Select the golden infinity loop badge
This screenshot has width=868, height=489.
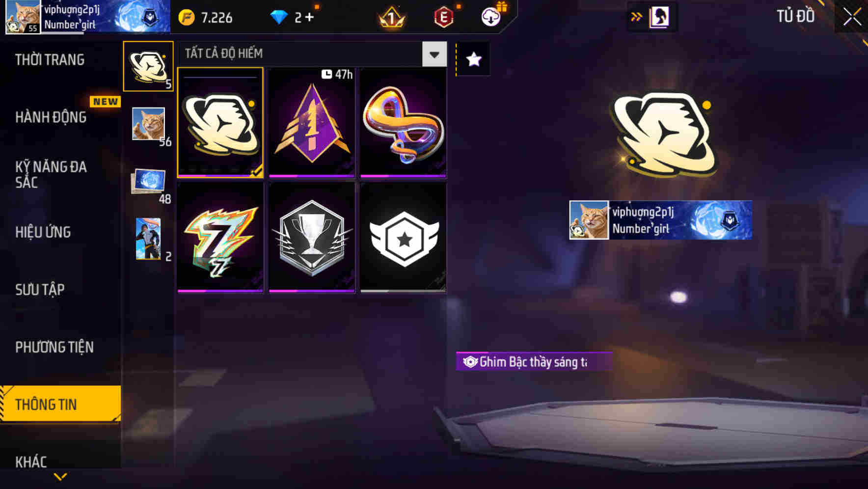click(x=403, y=123)
